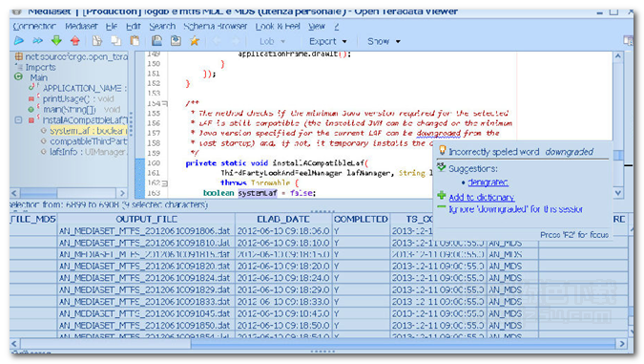Click ELAB_DATE cell 2012-06-10 09:18:50.0
644x364 pixels.
tap(283, 326)
